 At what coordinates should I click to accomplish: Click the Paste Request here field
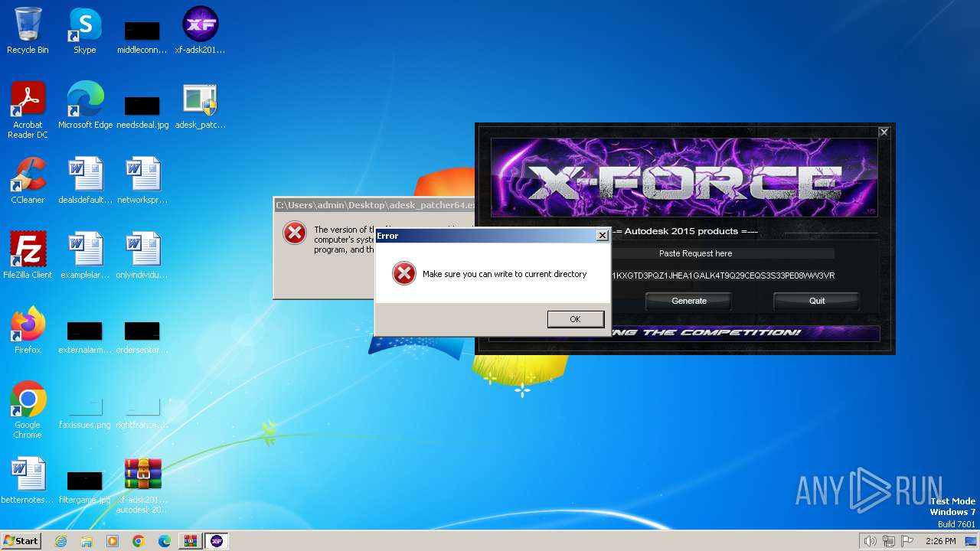tap(696, 253)
